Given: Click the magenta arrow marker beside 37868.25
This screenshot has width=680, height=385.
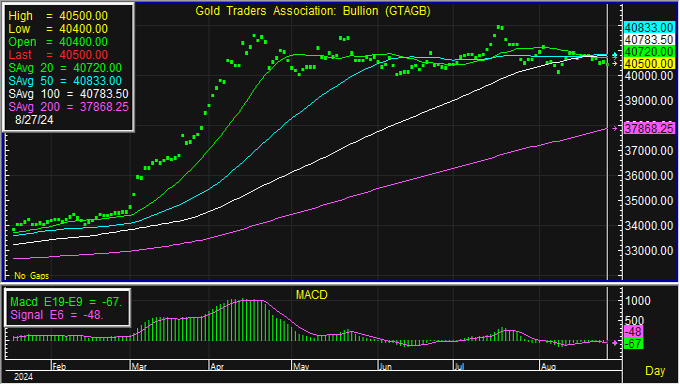Looking at the screenshot, I should pos(615,129).
